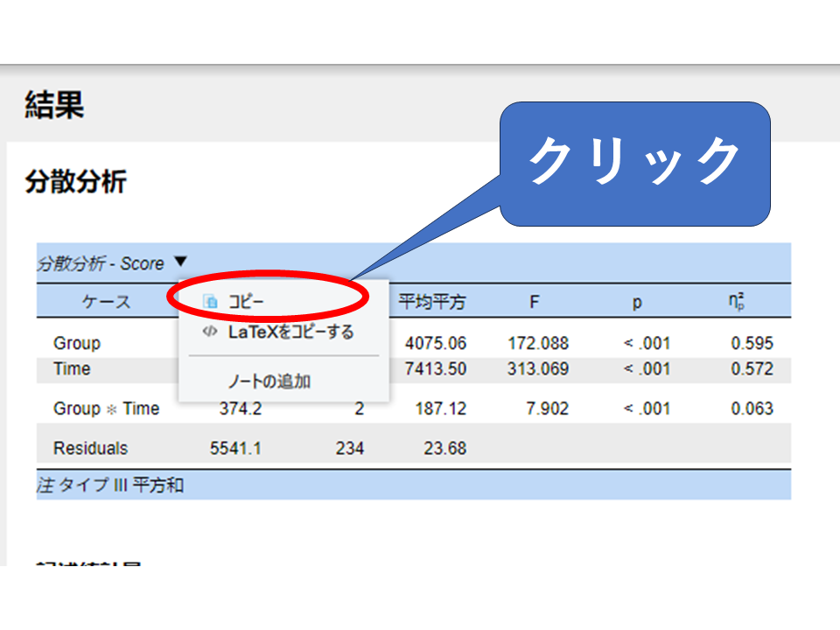Click the 分散分析 - Score table title
Viewport: 840px width, 630px height.
(101, 263)
